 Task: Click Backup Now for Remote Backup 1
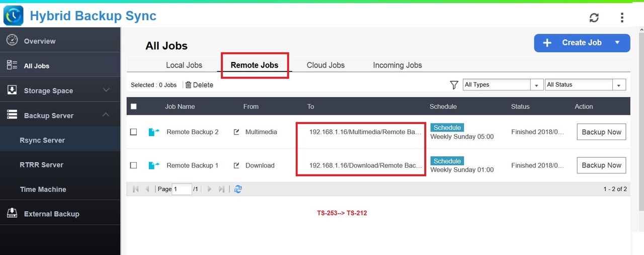click(x=601, y=165)
